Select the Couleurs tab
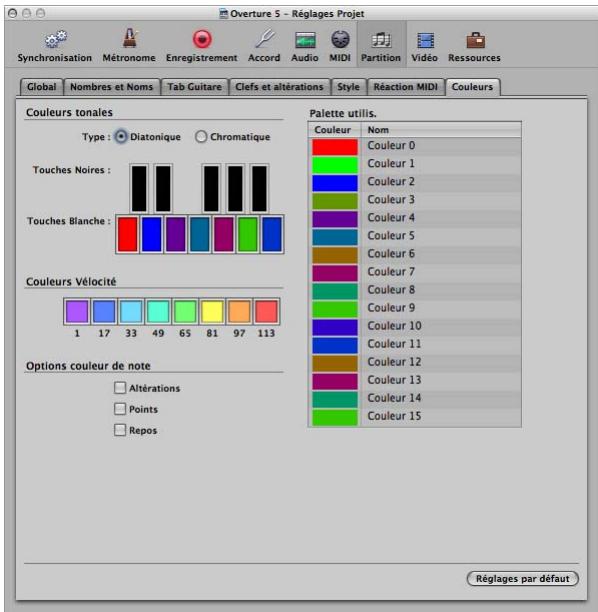Image resolution: width=598 pixels, height=612 pixels. pyautogui.click(x=472, y=87)
